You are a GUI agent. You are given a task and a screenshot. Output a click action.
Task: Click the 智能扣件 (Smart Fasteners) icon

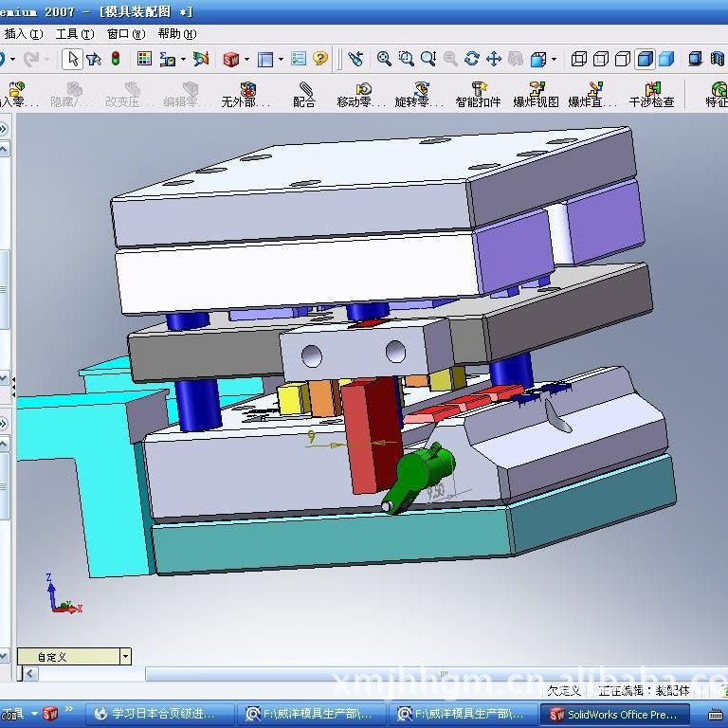(478, 90)
